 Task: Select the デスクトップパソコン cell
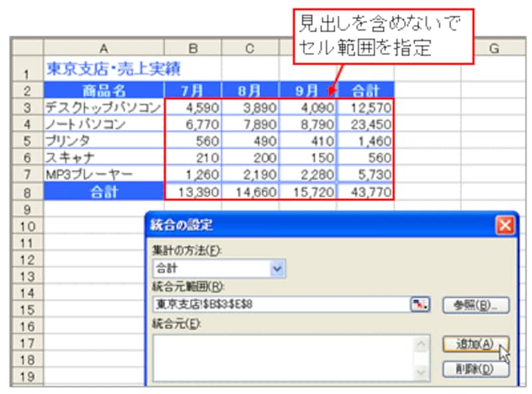pos(104,107)
